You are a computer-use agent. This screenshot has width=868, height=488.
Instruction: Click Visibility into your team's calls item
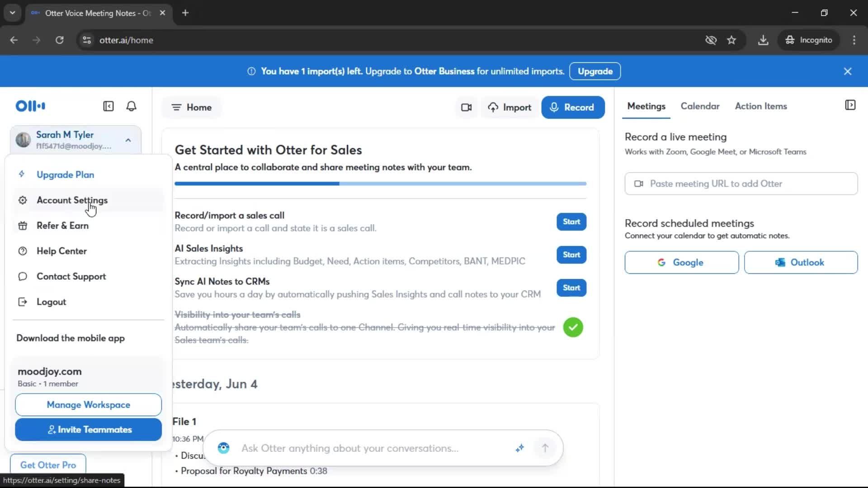[x=237, y=314]
